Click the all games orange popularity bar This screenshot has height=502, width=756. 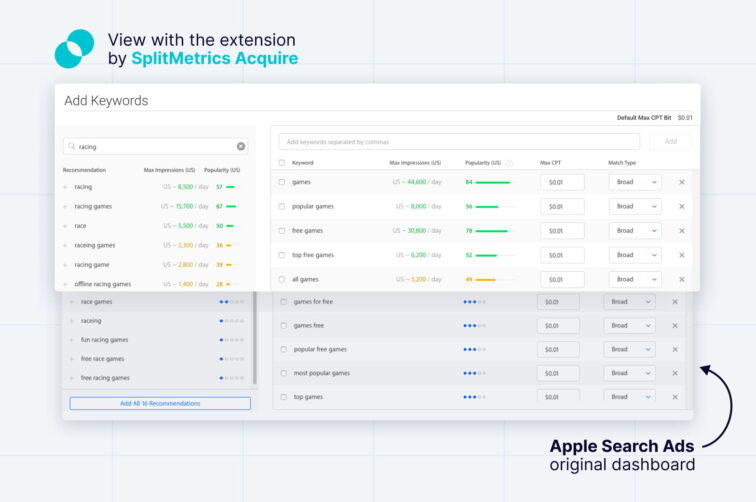pyautogui.click(x=486, y=280)
